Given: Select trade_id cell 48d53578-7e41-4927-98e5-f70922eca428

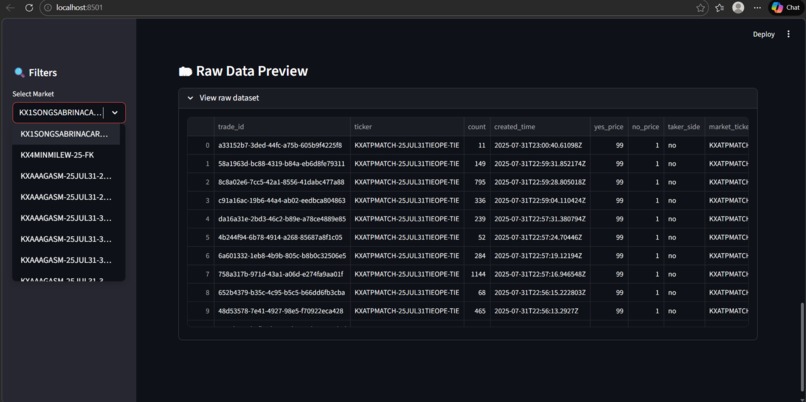Looking at the screenshot, I should point(283,311).
